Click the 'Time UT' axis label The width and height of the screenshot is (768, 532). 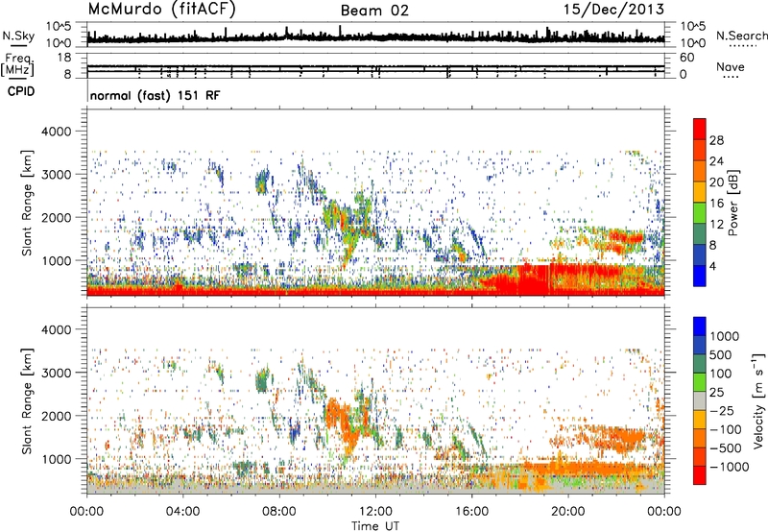(x=375, y=526)
